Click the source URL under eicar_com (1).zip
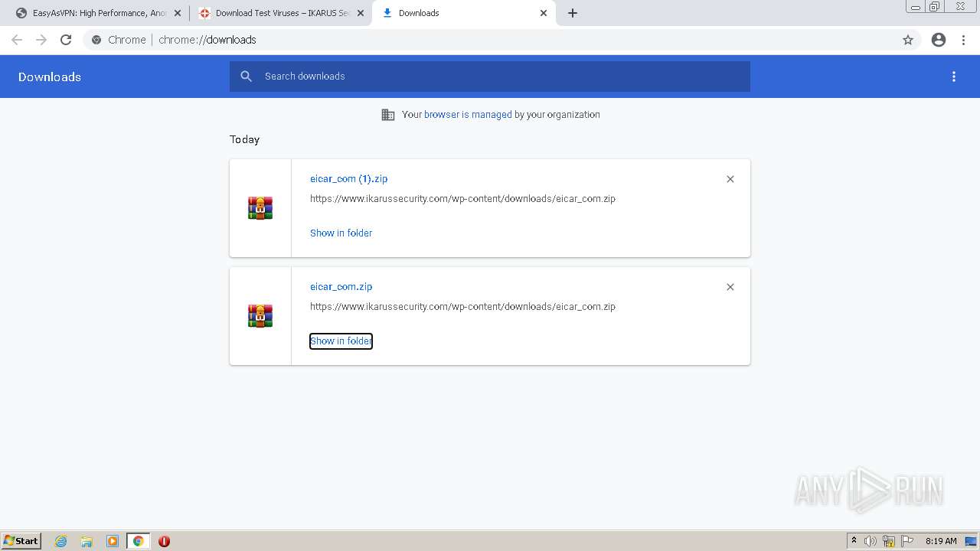 coord(462,199)
